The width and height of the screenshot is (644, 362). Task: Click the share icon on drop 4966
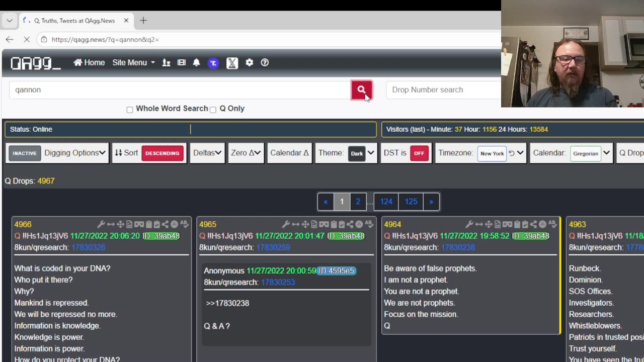coord(165,224)
